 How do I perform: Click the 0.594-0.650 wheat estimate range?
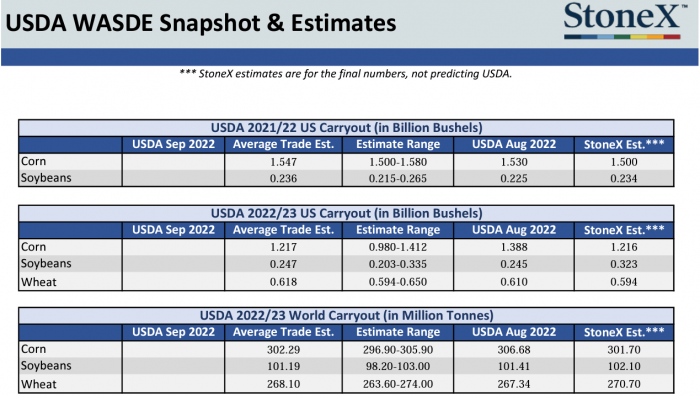[x=398, y=282]
